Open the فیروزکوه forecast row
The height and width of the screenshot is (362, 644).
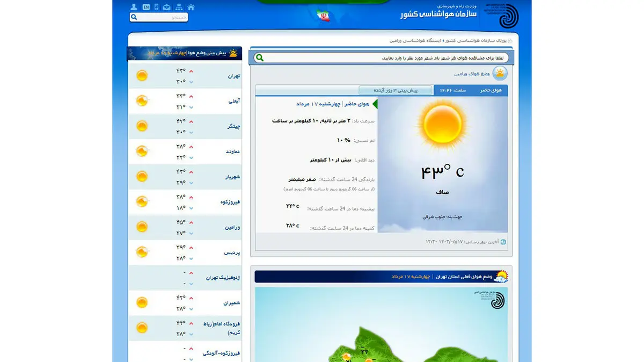tap(230, 202)
